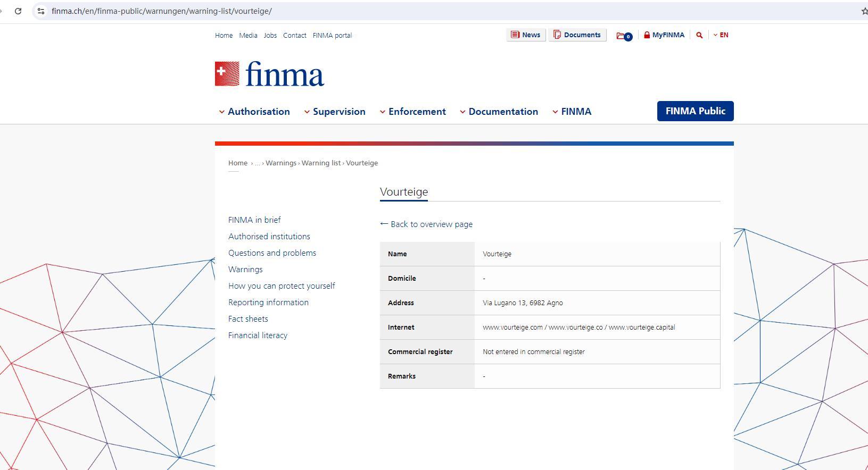Open How you can protect yourself
This screenshot has height=470, width=868.
(282, 286)
